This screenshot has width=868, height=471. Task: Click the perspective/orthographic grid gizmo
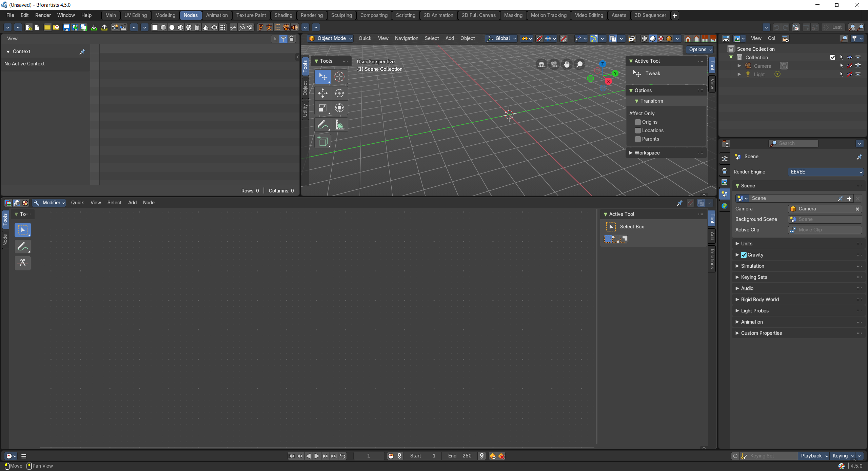pyautogui.click(x=541, y=64)
